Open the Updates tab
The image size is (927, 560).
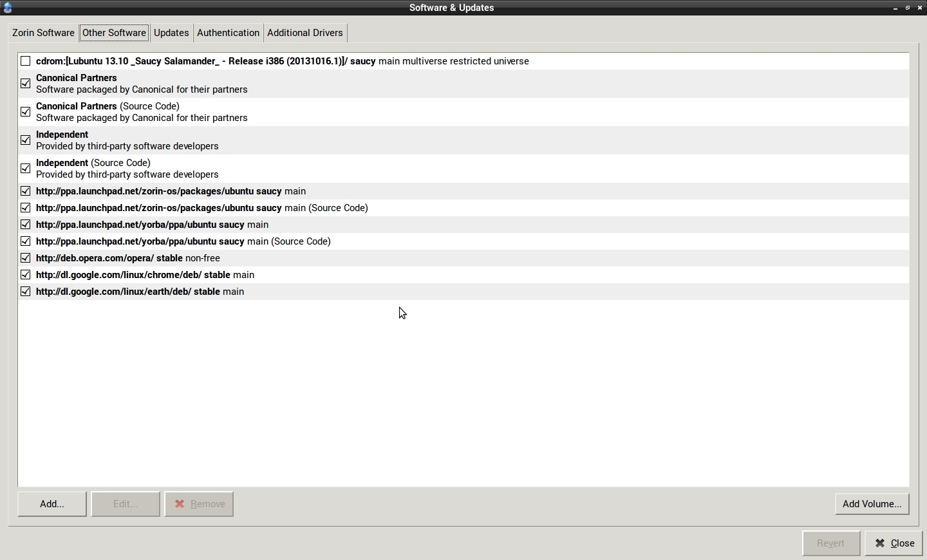pos(171,33)
